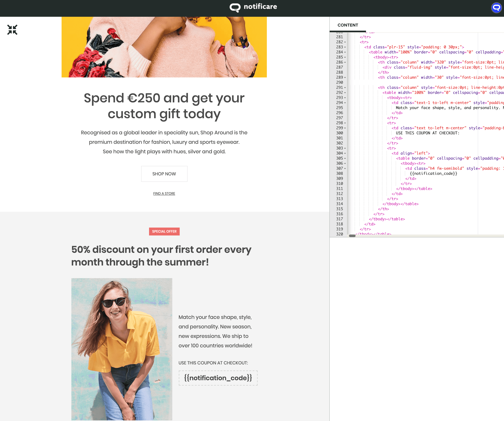Select line number 295 in the gutter

(x=340, y=108)
